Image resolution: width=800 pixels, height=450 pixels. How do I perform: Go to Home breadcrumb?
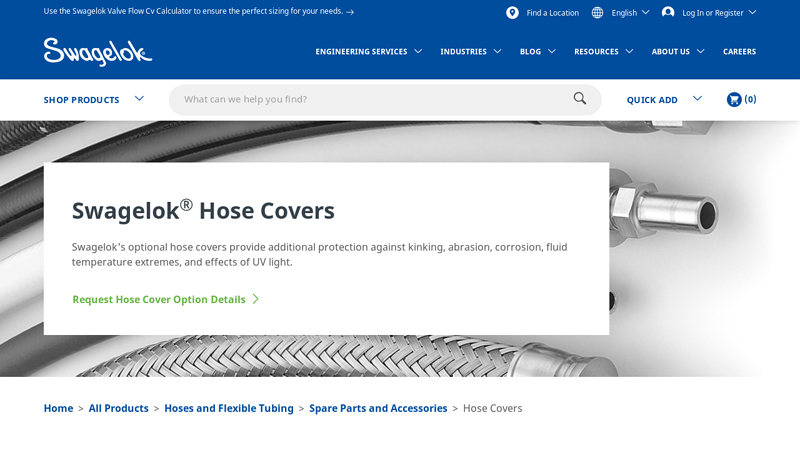[58, 408]
